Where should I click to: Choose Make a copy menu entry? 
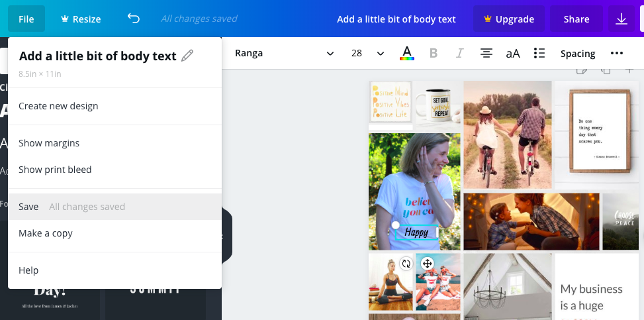tap(46, 233)
